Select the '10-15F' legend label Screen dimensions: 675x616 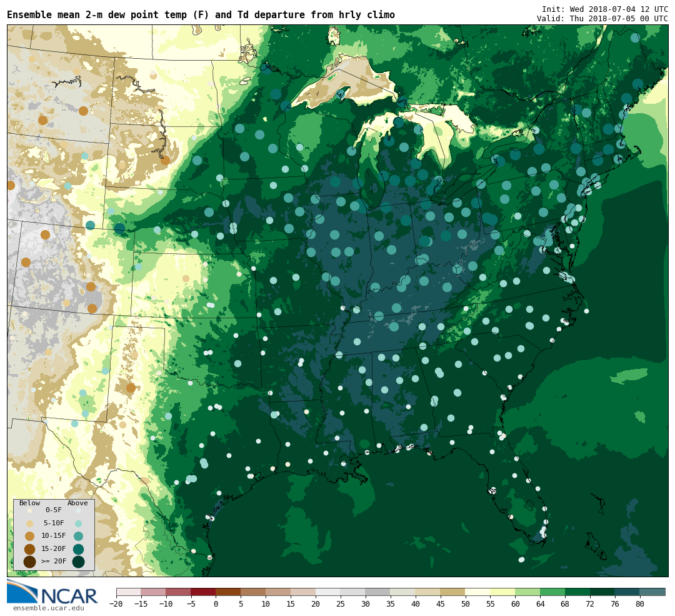pyautogui.click(x=54, y=536)
